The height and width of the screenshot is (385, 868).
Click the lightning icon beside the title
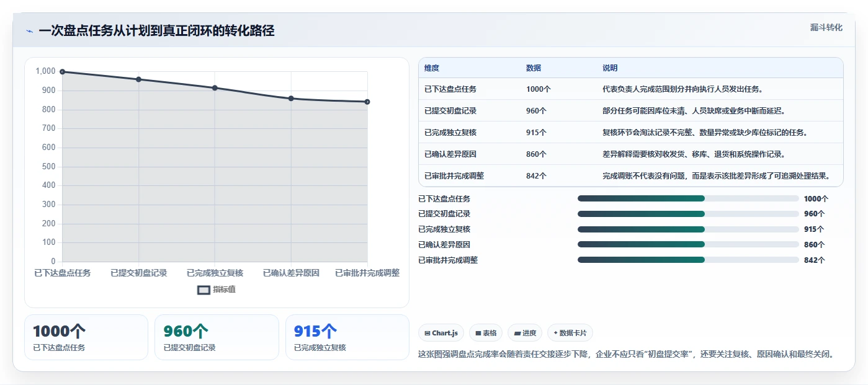tap(30, 31)
